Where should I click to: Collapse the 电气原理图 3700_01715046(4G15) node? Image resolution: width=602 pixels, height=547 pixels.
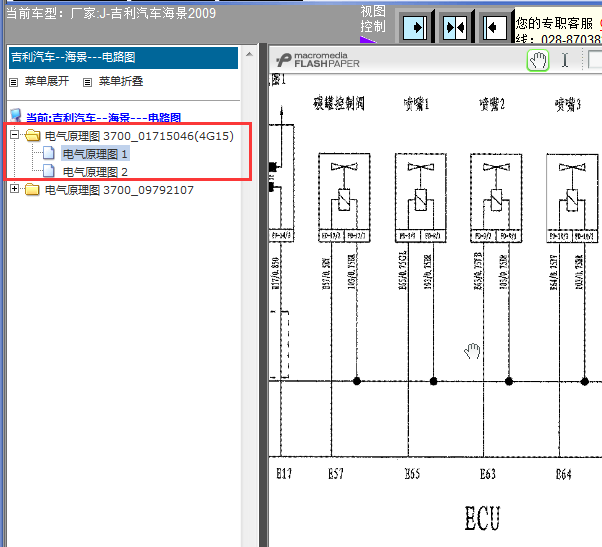click(x=15, y=134)
